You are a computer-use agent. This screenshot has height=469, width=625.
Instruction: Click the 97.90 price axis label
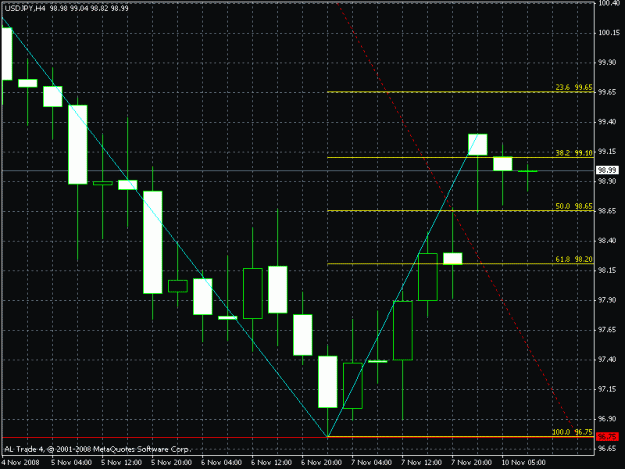pyautogui.click(x=607, y=300)
